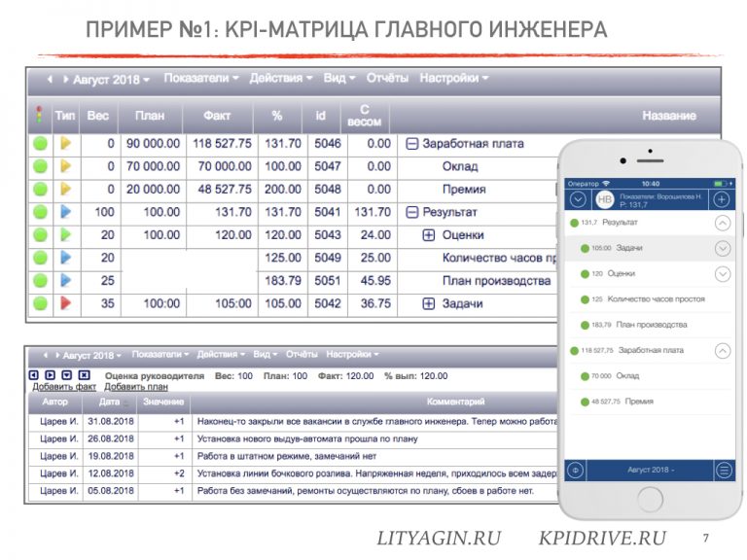This screenshot has width=747, height=560.
Task: Open Август 2018 period selector on phone
Action: [x=651, y=470]
